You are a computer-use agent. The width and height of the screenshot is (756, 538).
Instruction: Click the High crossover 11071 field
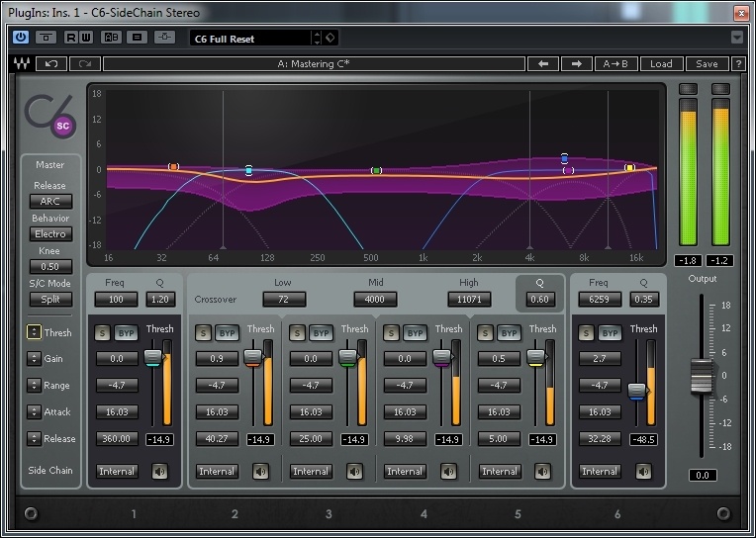point(469,300)
